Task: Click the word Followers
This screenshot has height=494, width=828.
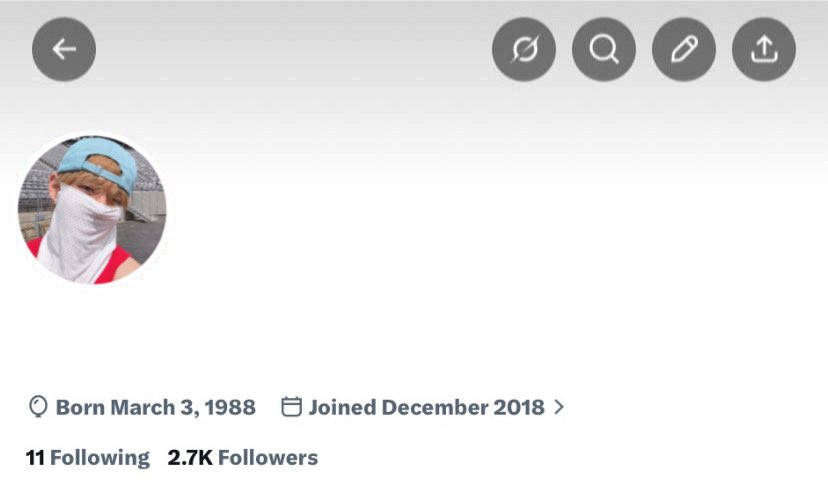Action: [x=268, y=458]
